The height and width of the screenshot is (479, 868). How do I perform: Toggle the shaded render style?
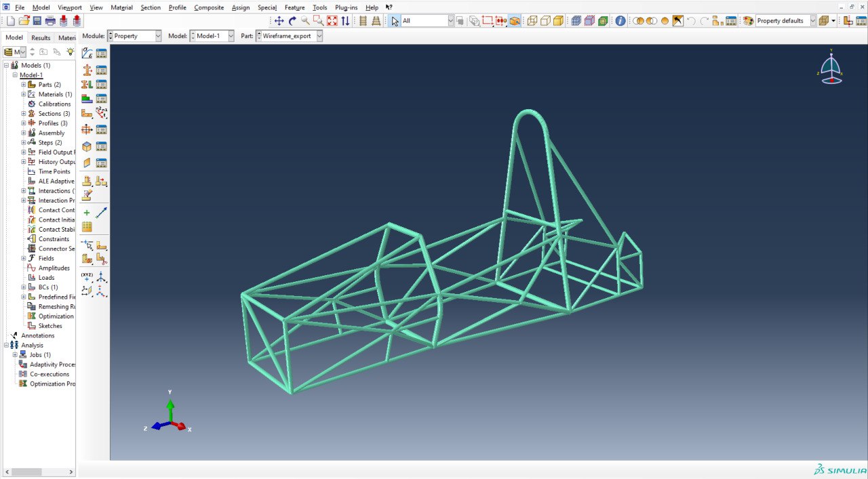(558, 21)
